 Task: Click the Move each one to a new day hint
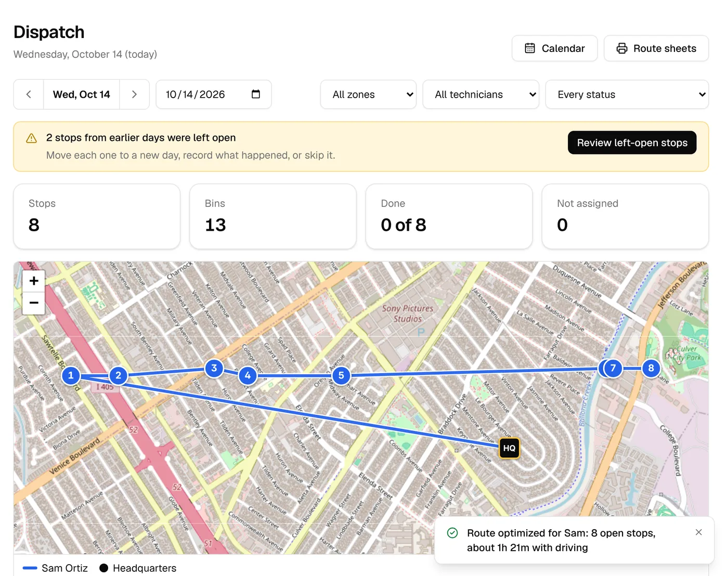point(191,155)
